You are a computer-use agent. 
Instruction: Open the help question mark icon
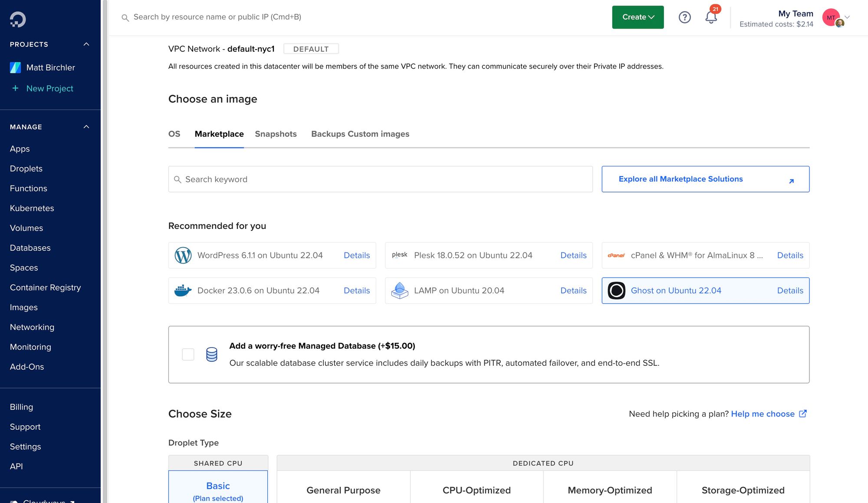click(x=684, y=17)
